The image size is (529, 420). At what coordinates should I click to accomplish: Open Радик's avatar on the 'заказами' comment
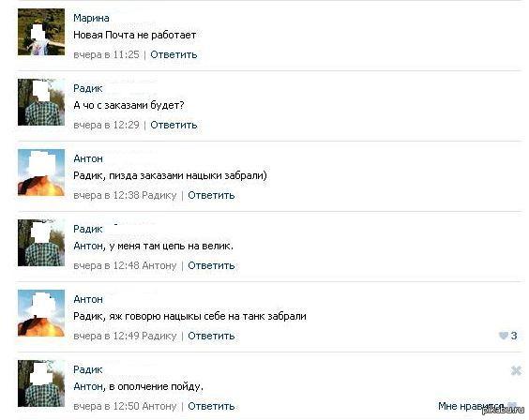click(41, 102)
